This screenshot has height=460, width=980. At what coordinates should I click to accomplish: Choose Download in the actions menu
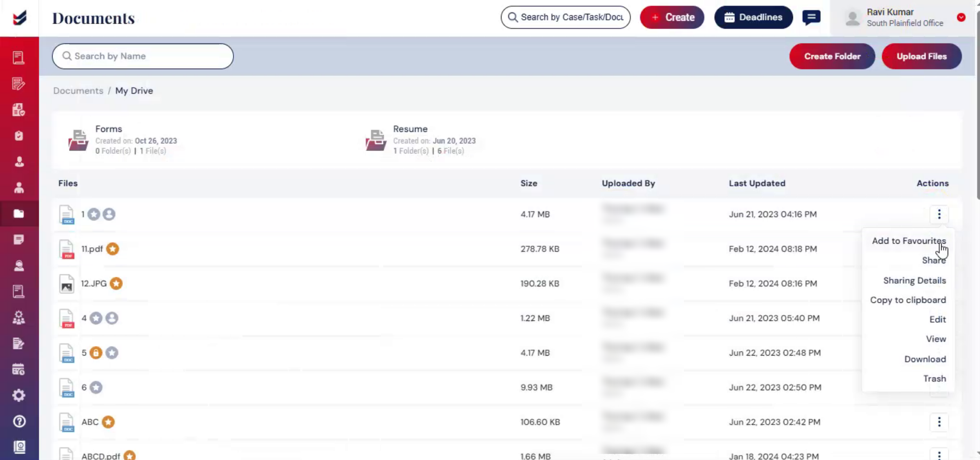click(925, 359)
